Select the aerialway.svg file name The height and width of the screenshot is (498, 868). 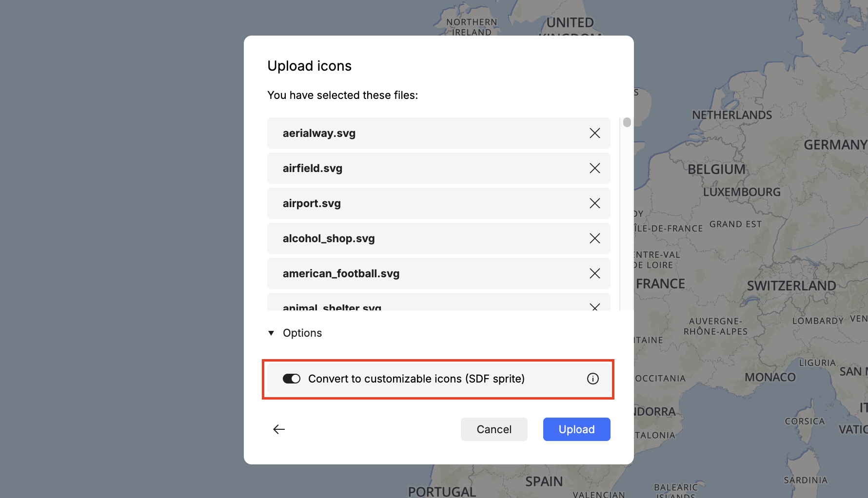(x=319, y=133)
